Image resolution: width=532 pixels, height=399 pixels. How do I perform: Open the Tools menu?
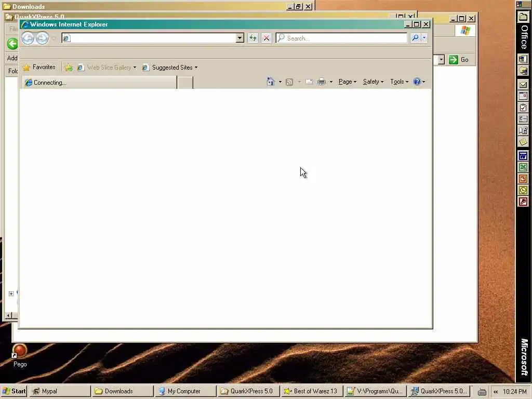coord(399,82)
